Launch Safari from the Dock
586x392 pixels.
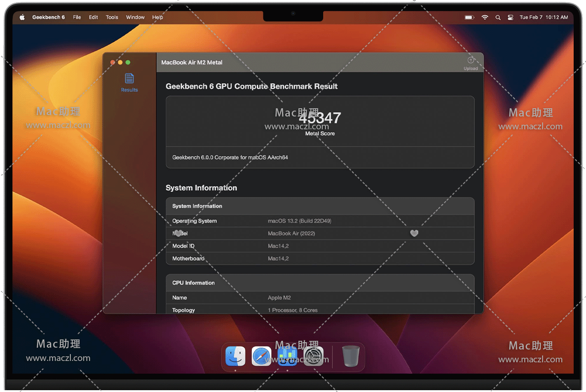click(261, 356)
